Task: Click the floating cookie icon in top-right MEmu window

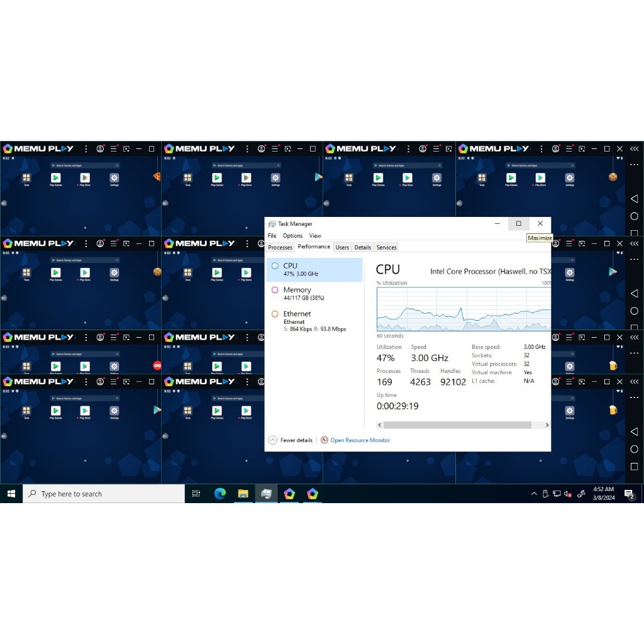Action: point(613,177)
